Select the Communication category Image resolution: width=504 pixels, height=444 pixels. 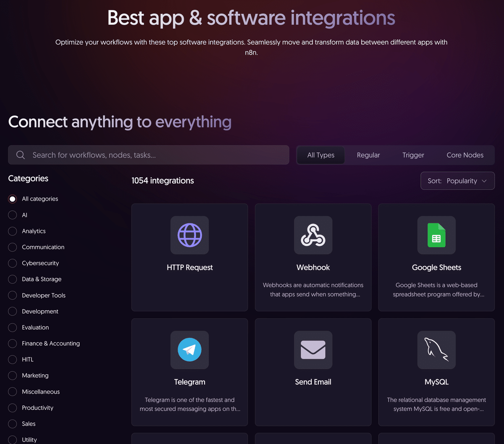(12, 247)
